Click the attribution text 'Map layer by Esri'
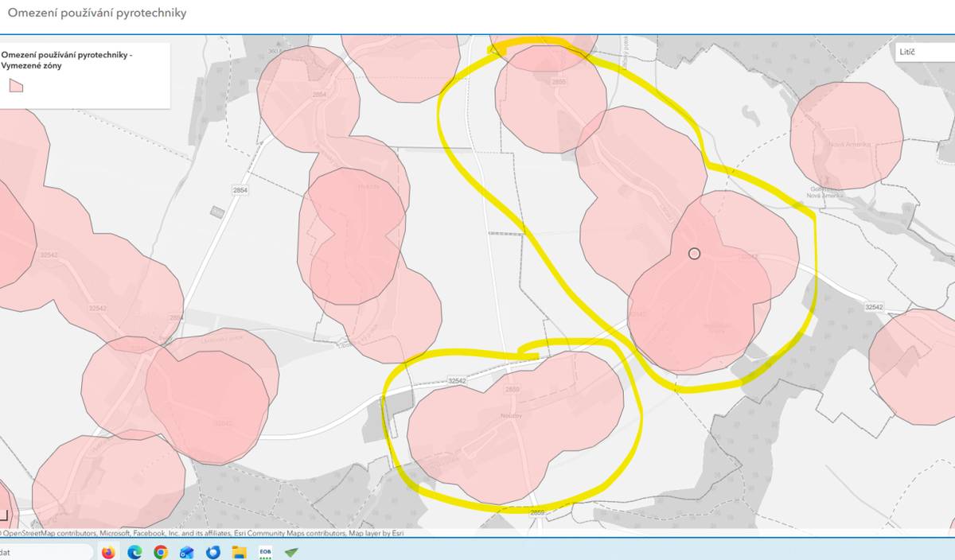 [376, 533]
